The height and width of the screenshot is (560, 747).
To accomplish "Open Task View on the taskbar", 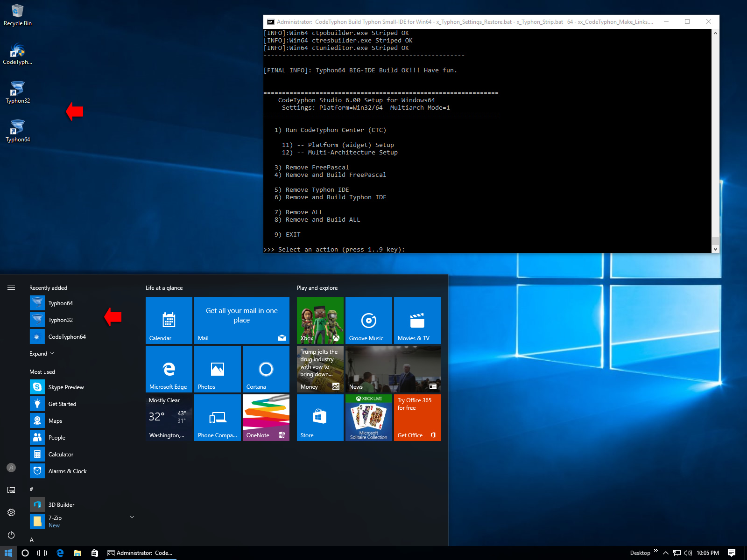I will (42, 553).
